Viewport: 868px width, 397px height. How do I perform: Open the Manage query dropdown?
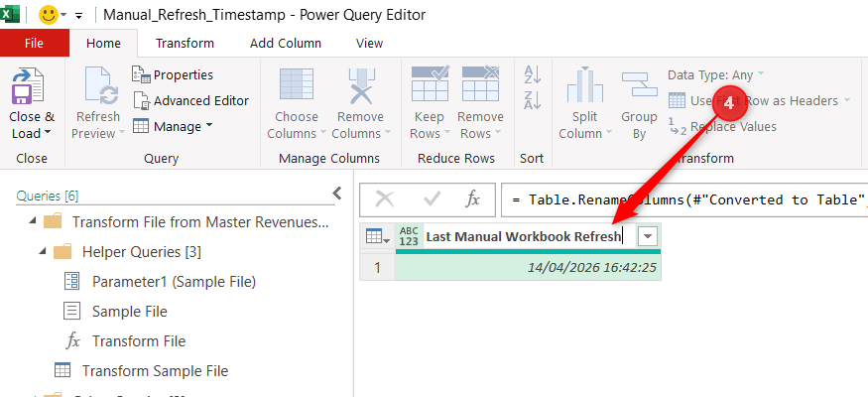click(x=173, y=127)
